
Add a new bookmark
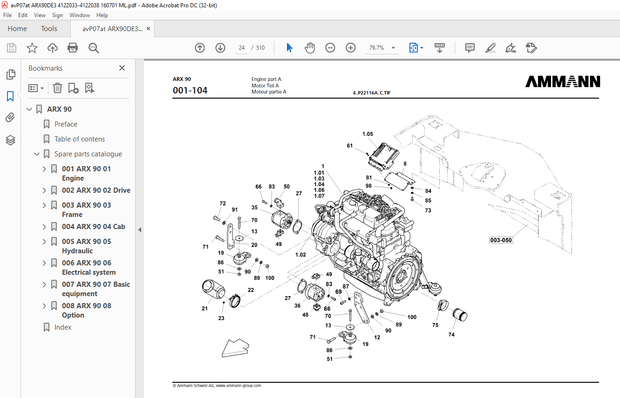pos(73,88)
